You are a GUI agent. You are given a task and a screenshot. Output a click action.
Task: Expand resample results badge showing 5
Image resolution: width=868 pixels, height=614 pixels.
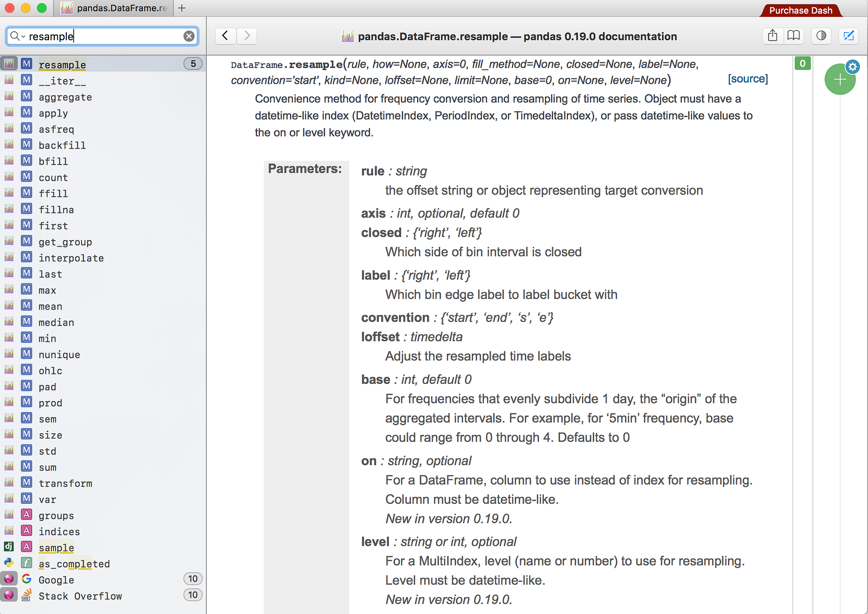193,64
